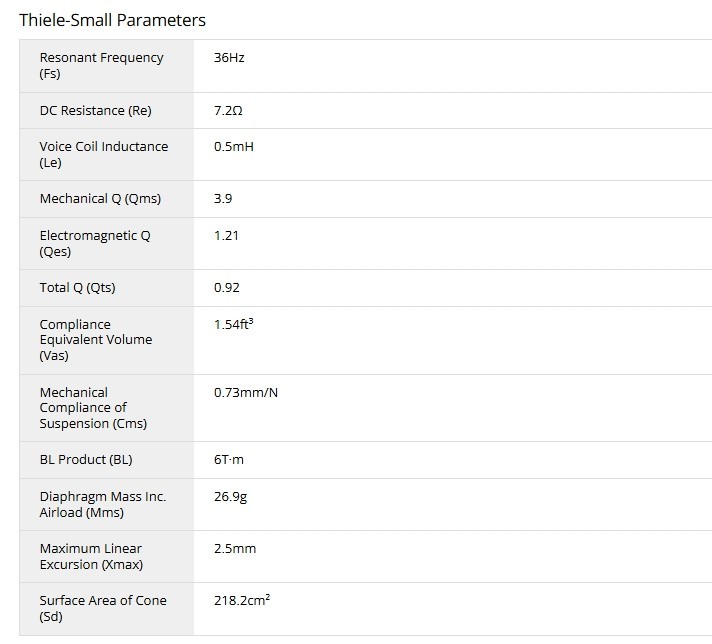Click the Mechanical Q (Qms) label
The width and height of the screenshot is (712, 644).
pyautogui.click(x=100, y=199)
